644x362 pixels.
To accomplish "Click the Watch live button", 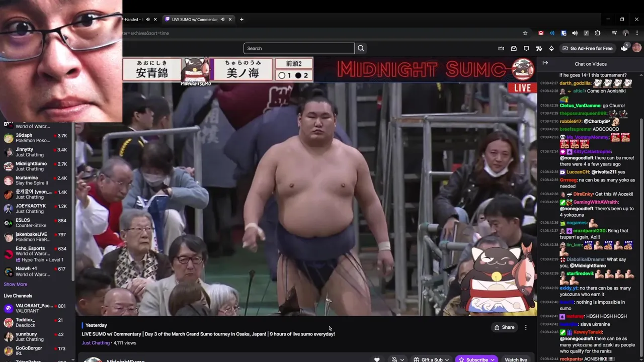I will tap(516, 359).
